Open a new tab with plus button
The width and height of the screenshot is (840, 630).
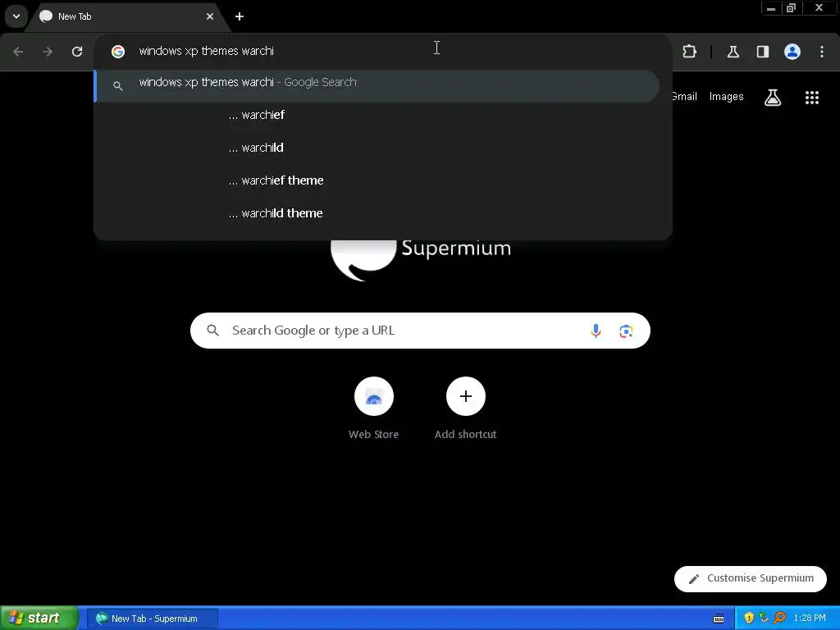coord(240,16)
